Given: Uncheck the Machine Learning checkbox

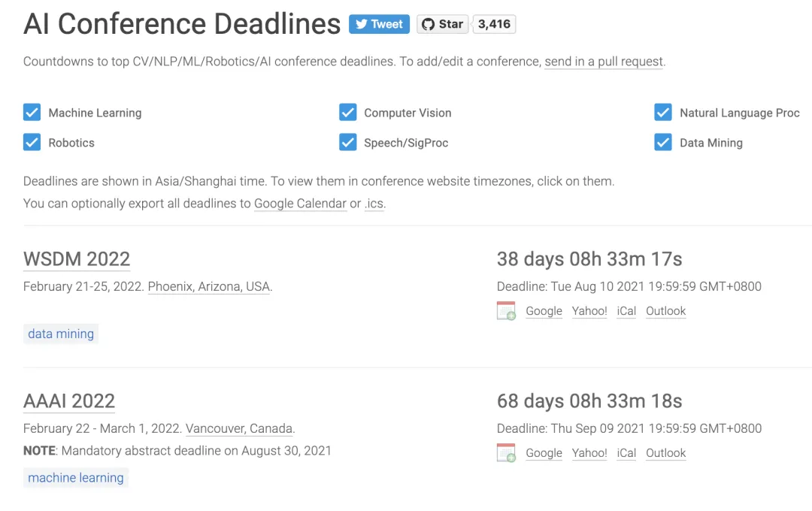Looking at the screenshot, I should [x=32, y=113].
